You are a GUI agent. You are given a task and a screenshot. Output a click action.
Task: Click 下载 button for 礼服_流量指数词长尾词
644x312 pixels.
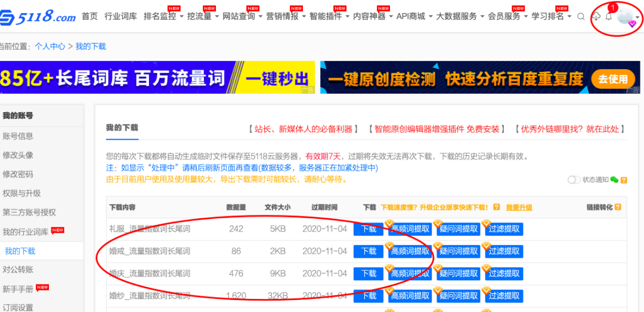coord(368,229)
